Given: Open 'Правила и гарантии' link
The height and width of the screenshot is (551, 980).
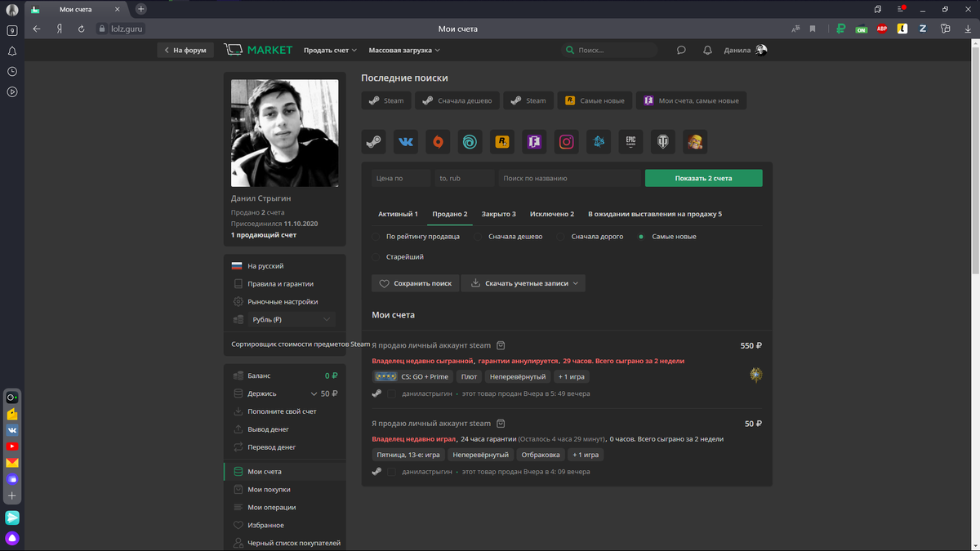Looking at the screenshot, I should point(280,284).
